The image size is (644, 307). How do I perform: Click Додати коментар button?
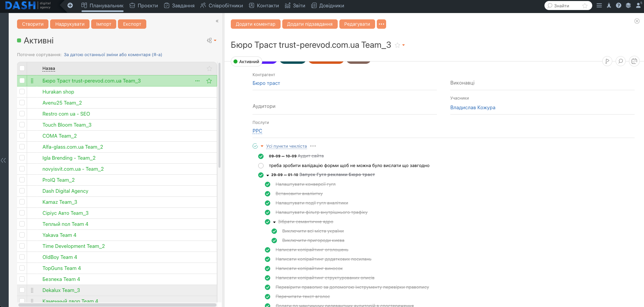[x=256, y=24]
